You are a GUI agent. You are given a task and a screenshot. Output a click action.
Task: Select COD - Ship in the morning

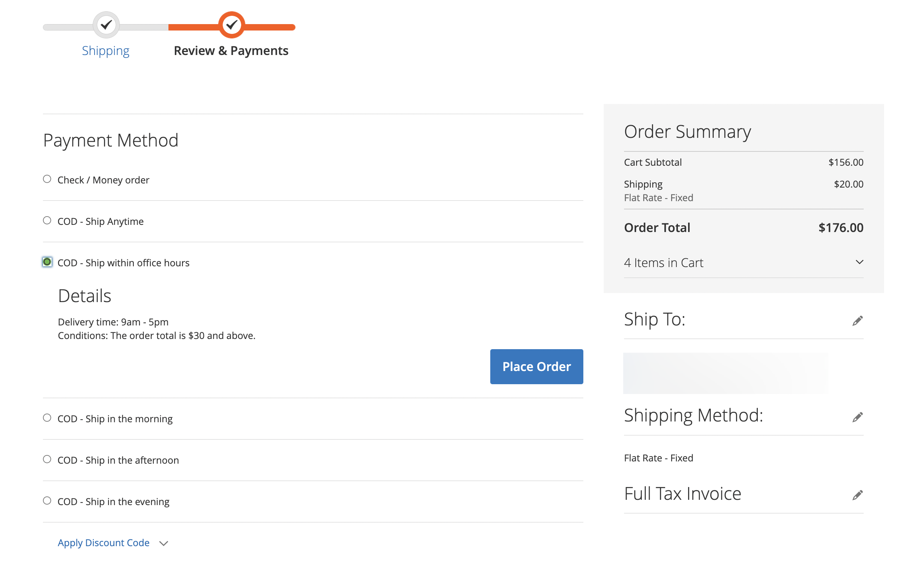(x=47, y=417)
